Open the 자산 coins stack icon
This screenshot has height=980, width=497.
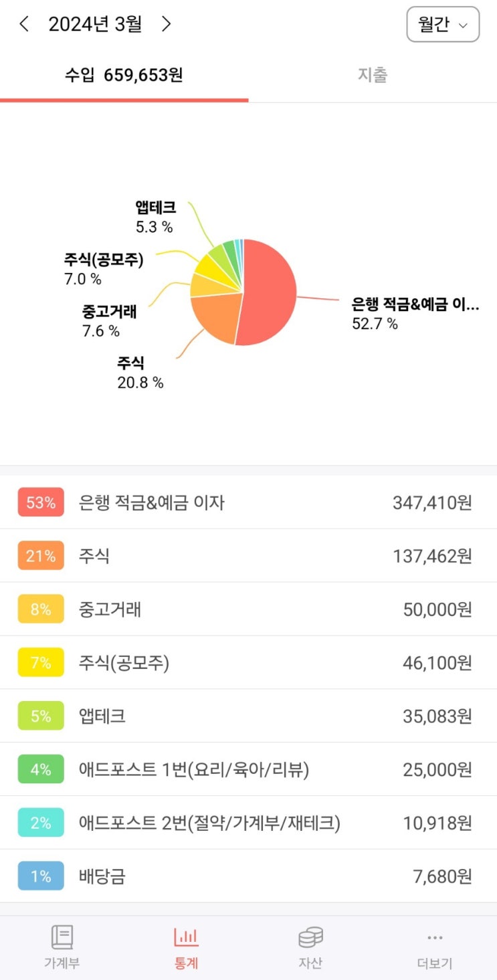[x=310, y=938]
